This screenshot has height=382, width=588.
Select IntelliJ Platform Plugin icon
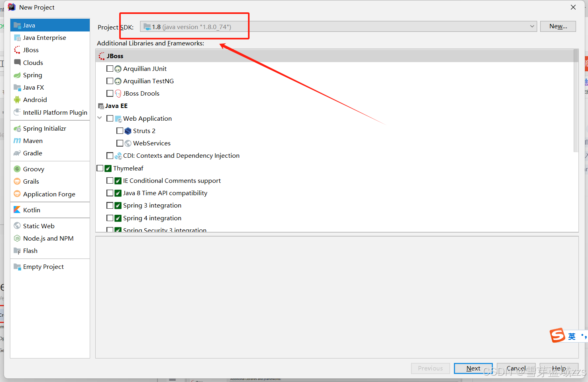[x=17, y=112]
